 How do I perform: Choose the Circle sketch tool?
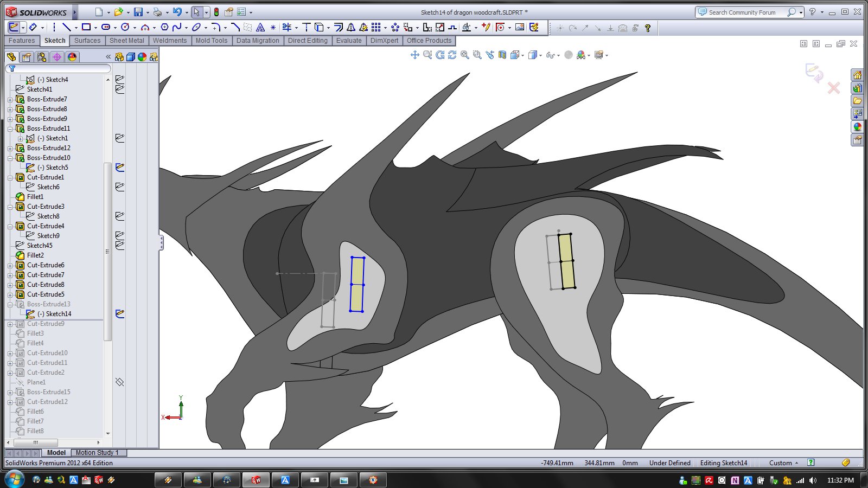click(125, 27)
